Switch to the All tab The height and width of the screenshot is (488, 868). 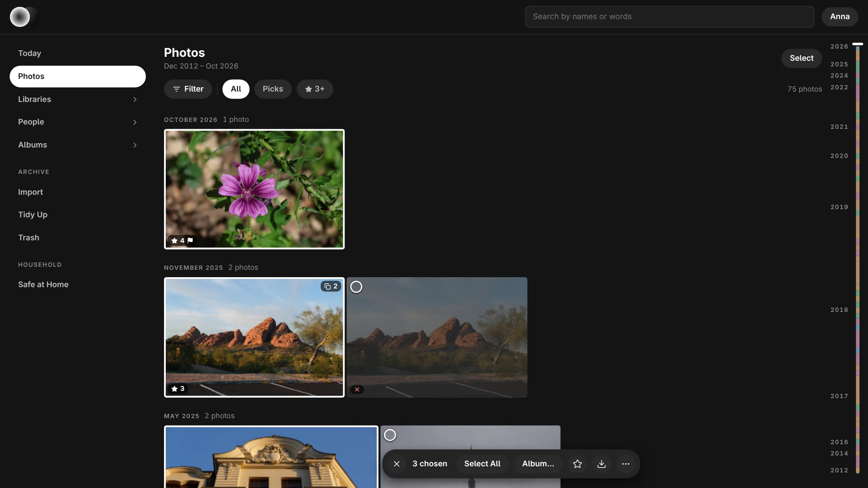click(236, 89)
